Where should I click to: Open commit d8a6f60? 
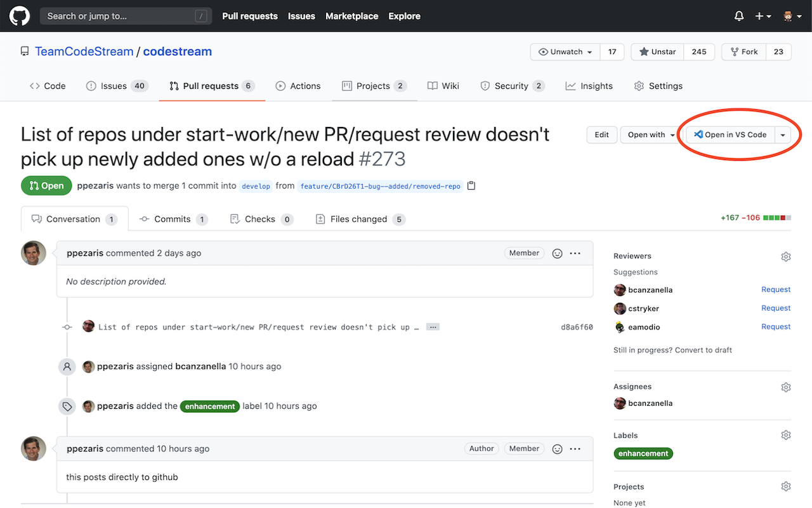[x=577, y=327]
